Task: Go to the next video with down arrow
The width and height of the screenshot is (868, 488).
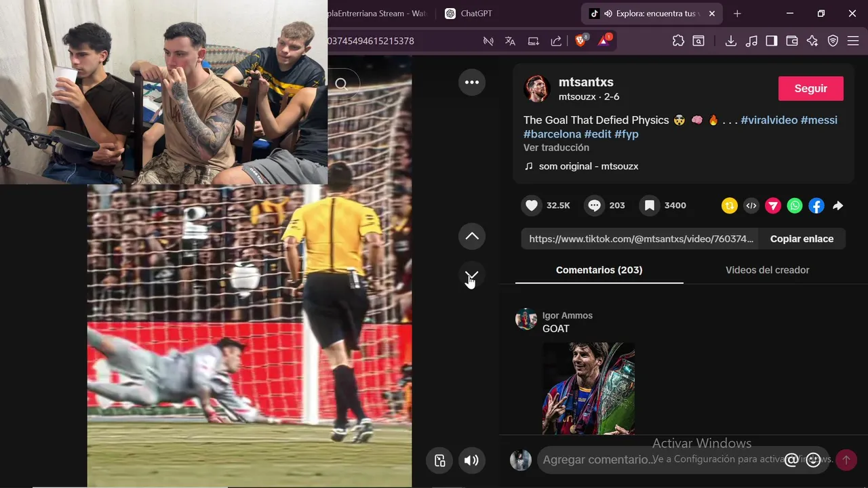Action: pos(472,275)
